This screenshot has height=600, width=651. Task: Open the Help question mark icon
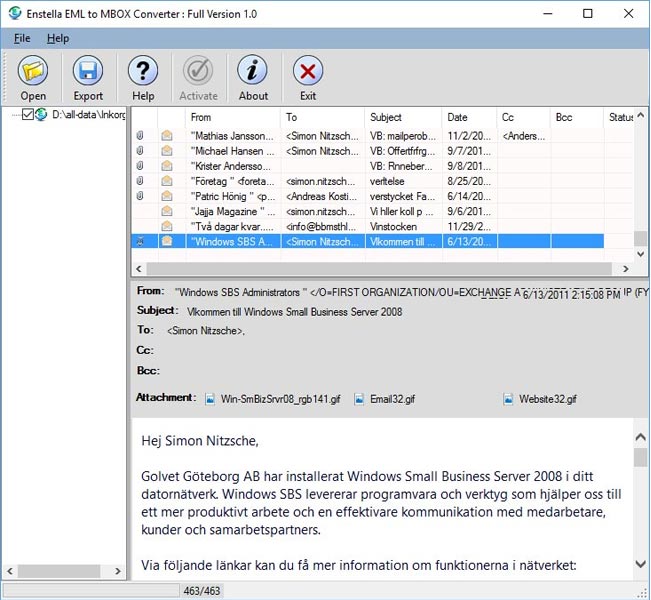(143, 71)
